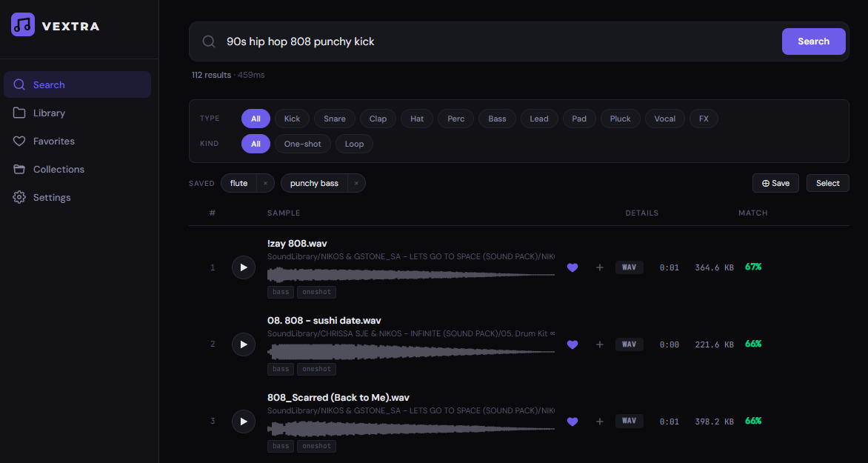Click the purple Search button

click(x=813, y=41)
